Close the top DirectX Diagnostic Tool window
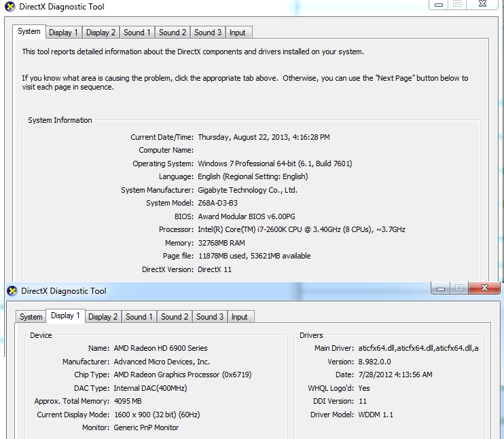 [x=482, y=4]
